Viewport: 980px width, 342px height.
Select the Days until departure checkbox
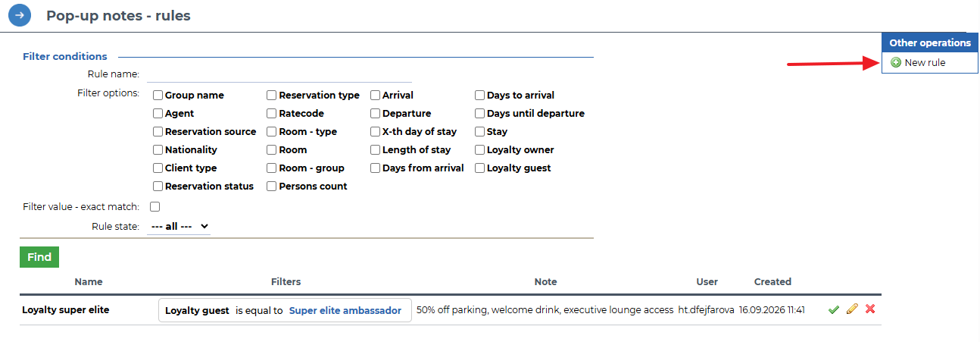tap(480, 114)
